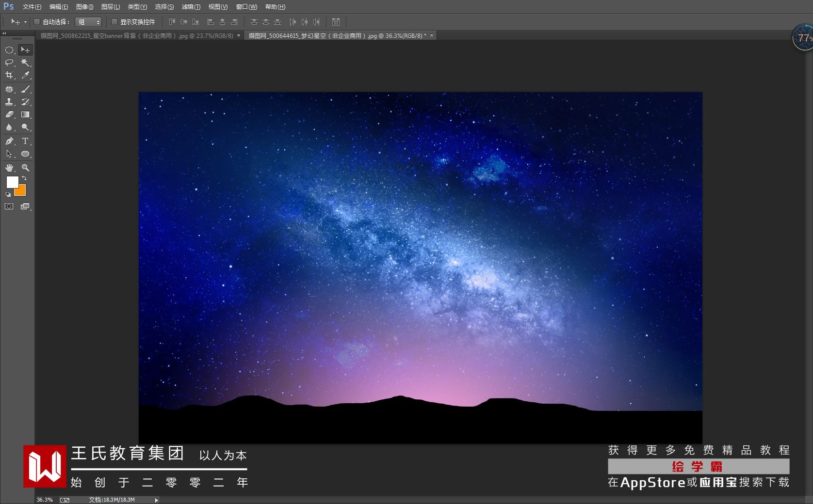Close the 梦幻星空 document tab

point(432,35)
